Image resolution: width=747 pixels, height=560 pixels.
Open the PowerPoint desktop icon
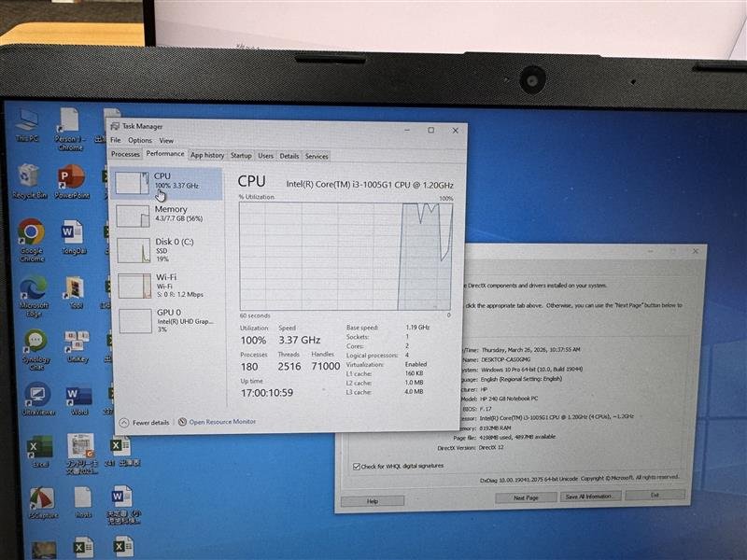tap(72, 181)
